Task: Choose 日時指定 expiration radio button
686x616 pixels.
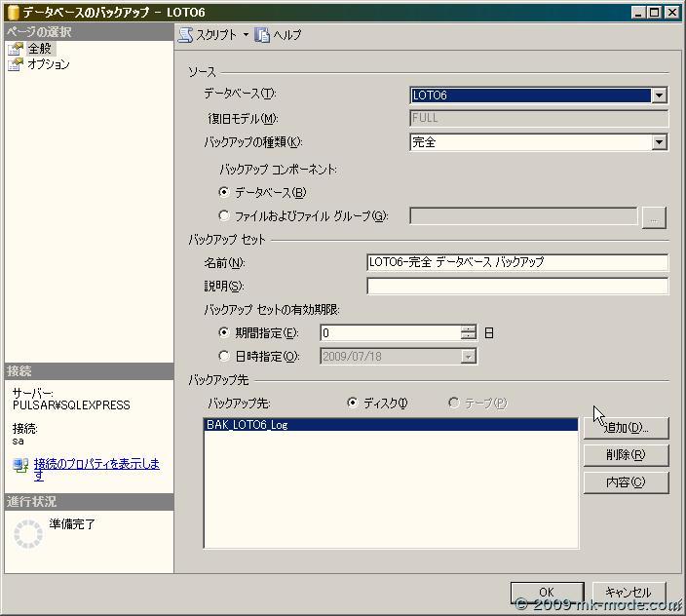Action: click(224, 357)
